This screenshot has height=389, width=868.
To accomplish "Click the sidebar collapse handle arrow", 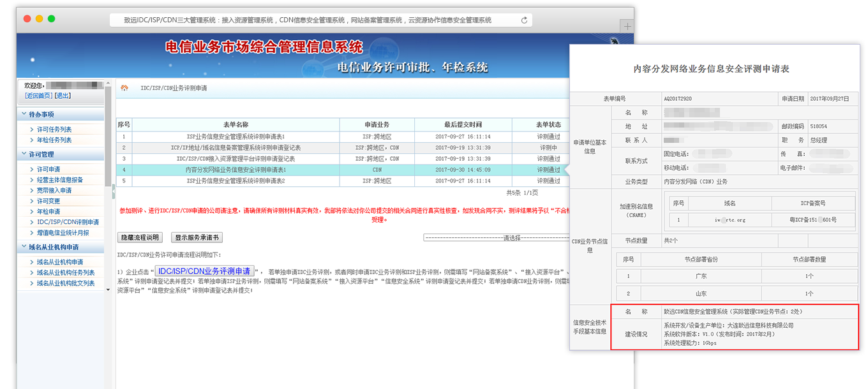I will coord(113,189).
